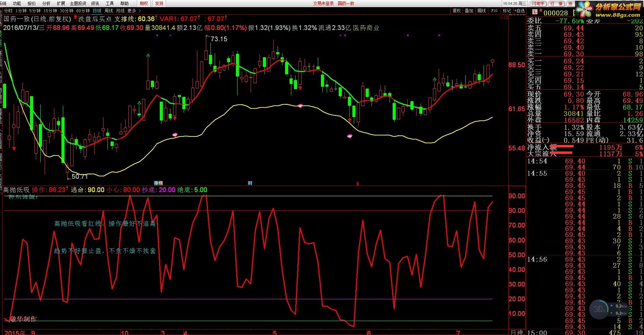Click the red up-arrow below the late May candles
The width and height of the screenshot is (644, 335).
coord(350,120)
